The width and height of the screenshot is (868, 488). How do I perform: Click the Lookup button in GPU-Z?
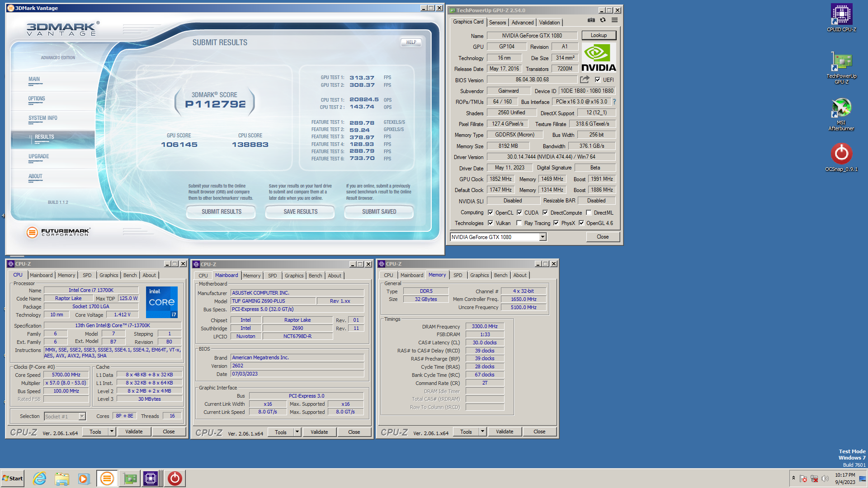coord(599,35)
